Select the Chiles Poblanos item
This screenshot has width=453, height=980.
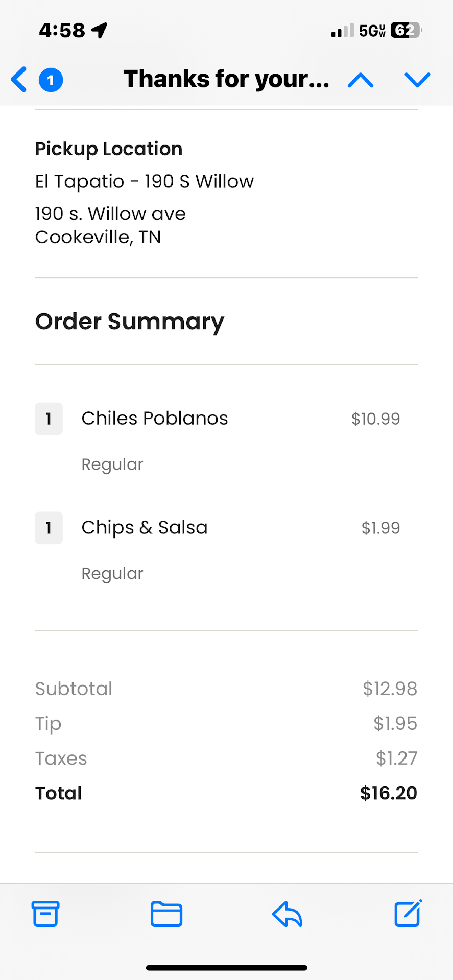click(x=155, y=419)
